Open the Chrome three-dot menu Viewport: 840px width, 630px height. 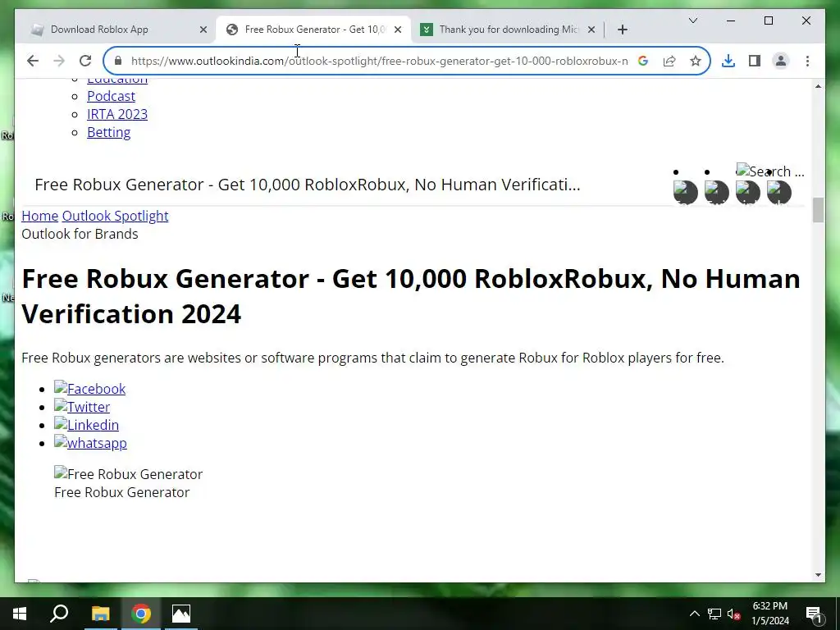pyautogui.click(x=807, y=61)
